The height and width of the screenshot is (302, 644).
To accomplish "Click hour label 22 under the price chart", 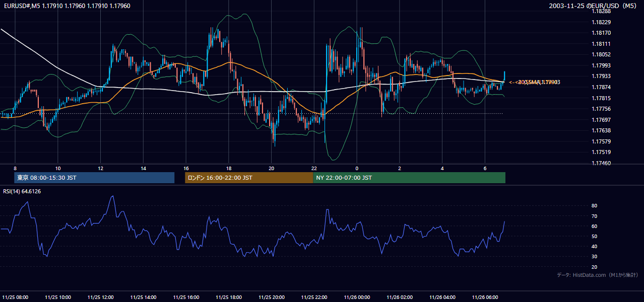I will 314,168.
